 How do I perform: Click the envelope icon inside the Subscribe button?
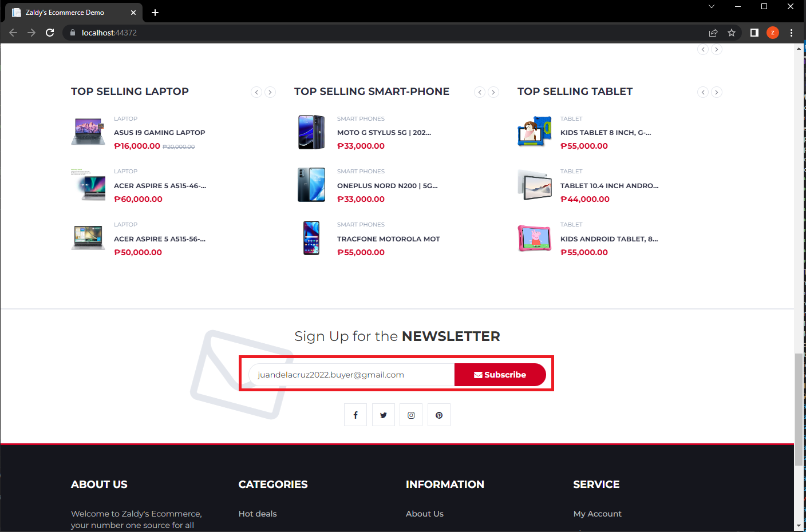coord(479,375)
